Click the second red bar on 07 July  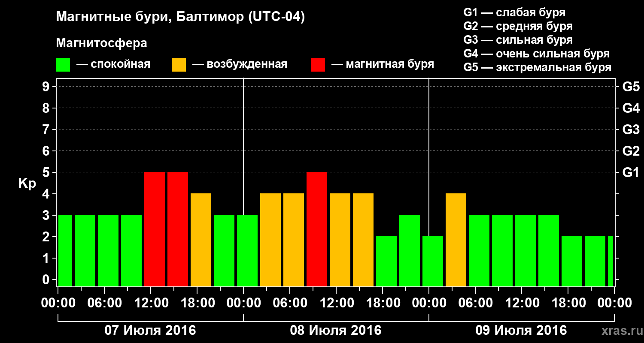(178, 229)
